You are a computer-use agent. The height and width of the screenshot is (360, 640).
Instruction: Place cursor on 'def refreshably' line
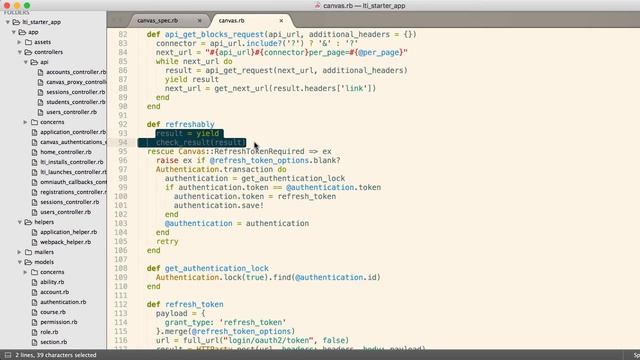click(180, 124)
